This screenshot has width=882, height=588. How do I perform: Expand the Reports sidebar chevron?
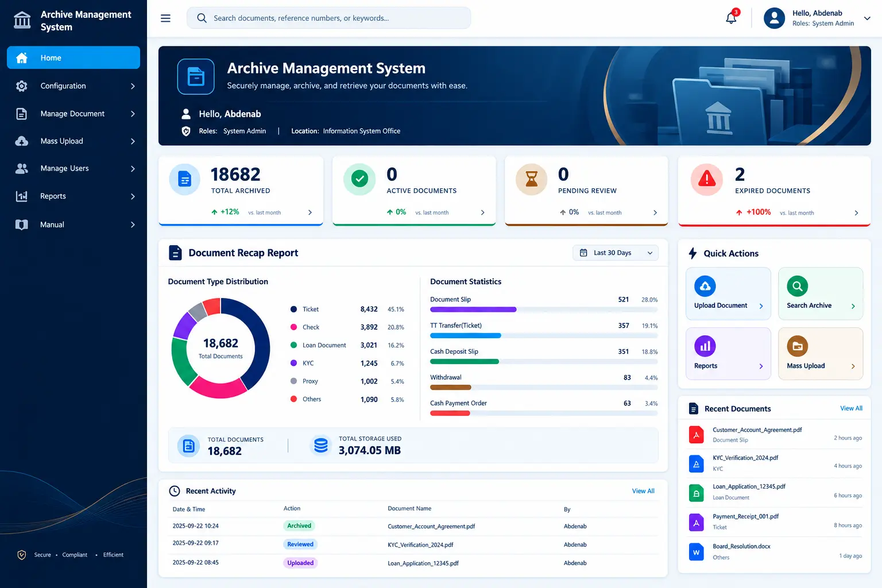(x=133, y=196)
